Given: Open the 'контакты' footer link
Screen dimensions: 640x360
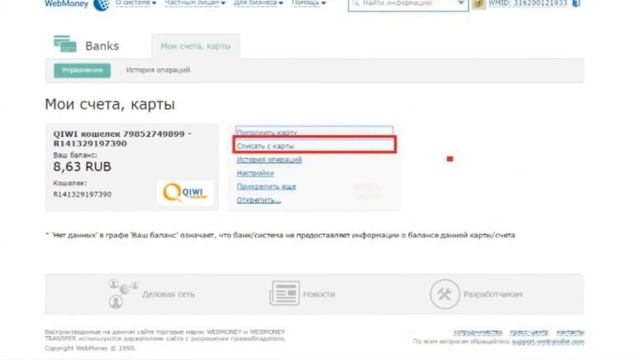Looking at the screenshot, I should point(570,332).
